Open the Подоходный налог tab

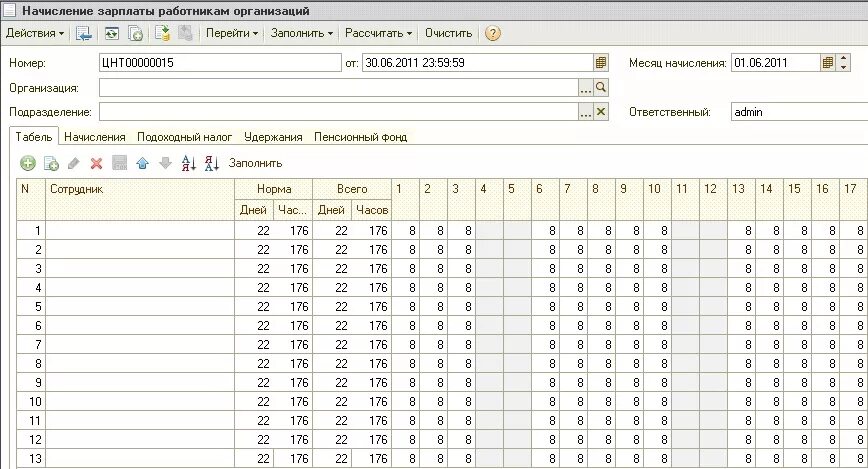(184, 137)
